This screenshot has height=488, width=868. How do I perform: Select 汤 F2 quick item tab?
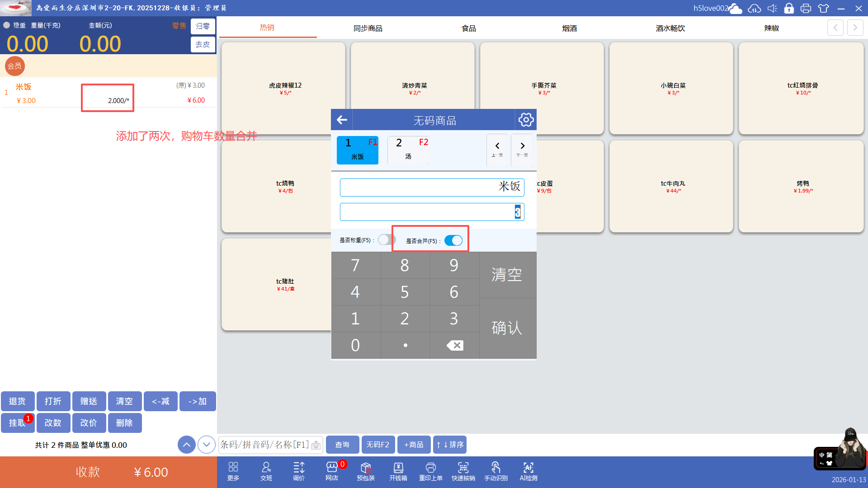[408, 150]
